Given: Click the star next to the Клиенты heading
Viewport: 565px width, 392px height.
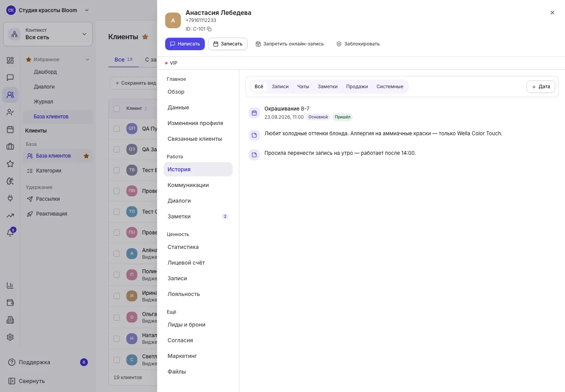Looking at the screenshot, I should [145, 37].
